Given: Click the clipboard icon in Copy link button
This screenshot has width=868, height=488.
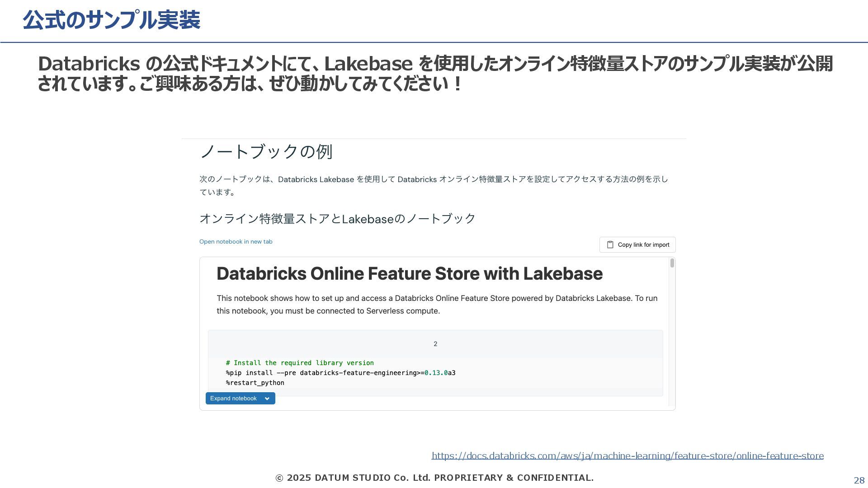Looking at the screenshot, I should pos(610,244).
